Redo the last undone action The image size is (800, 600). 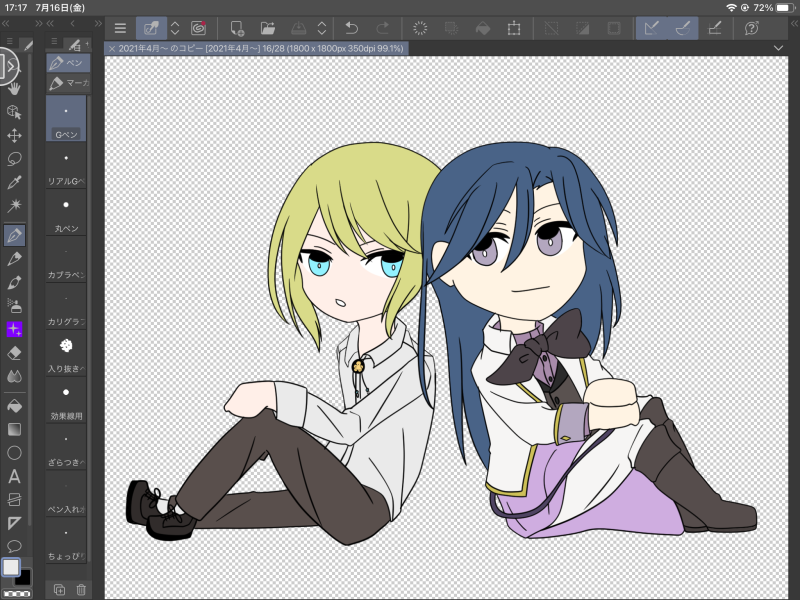click(x=382, y=28)
